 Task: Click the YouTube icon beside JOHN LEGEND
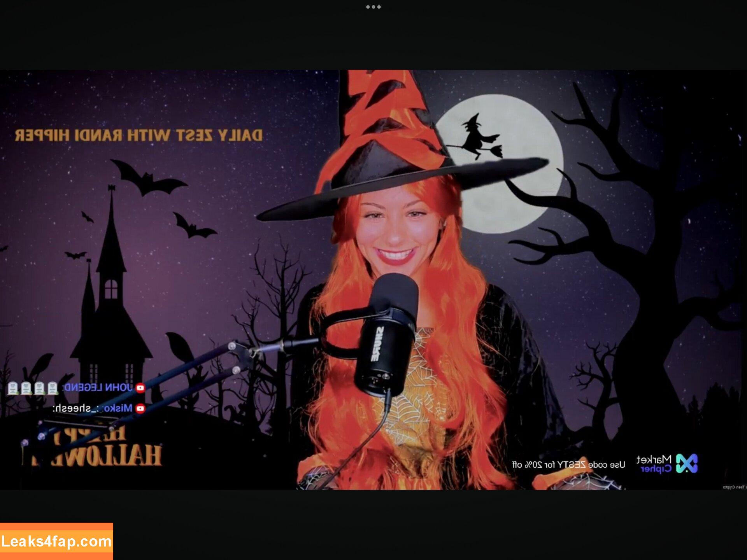pos(140,387)
